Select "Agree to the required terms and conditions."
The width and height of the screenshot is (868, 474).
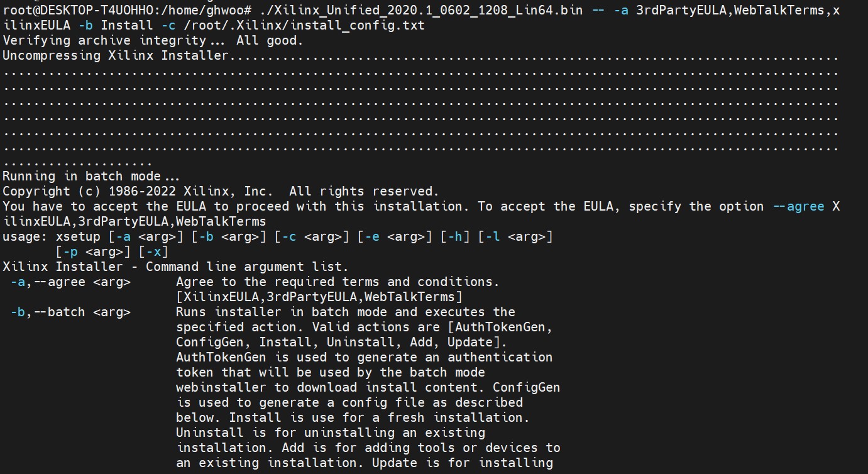[338, 282]
